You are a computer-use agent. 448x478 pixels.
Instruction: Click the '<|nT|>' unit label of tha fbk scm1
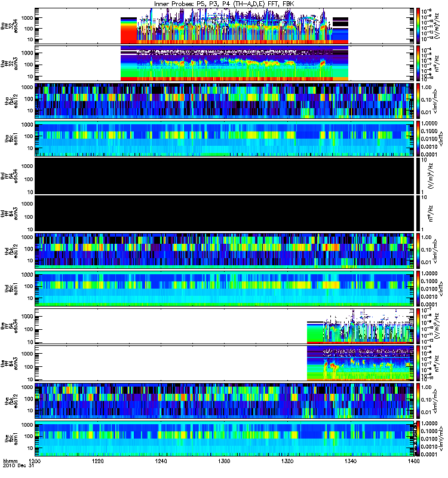440,139
